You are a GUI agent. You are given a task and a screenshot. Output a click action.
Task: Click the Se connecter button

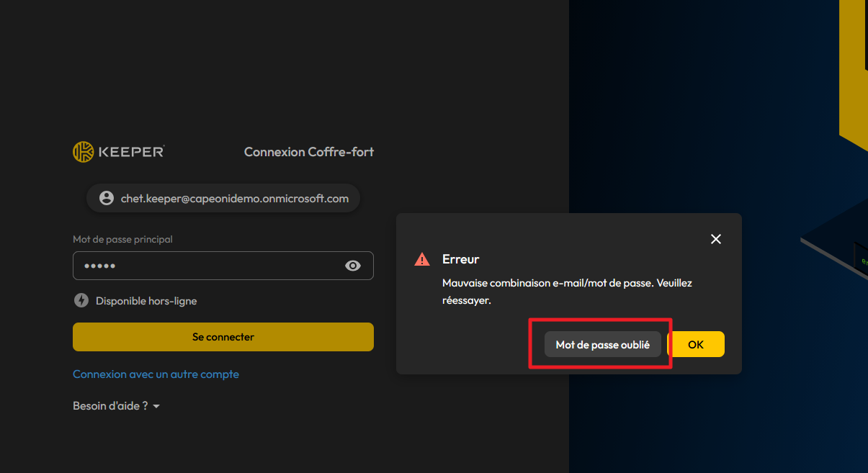(x=223, y=337)
